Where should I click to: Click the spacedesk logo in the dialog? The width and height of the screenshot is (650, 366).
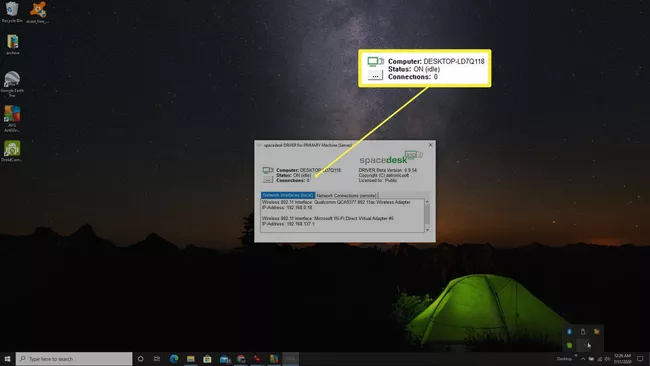390,158
